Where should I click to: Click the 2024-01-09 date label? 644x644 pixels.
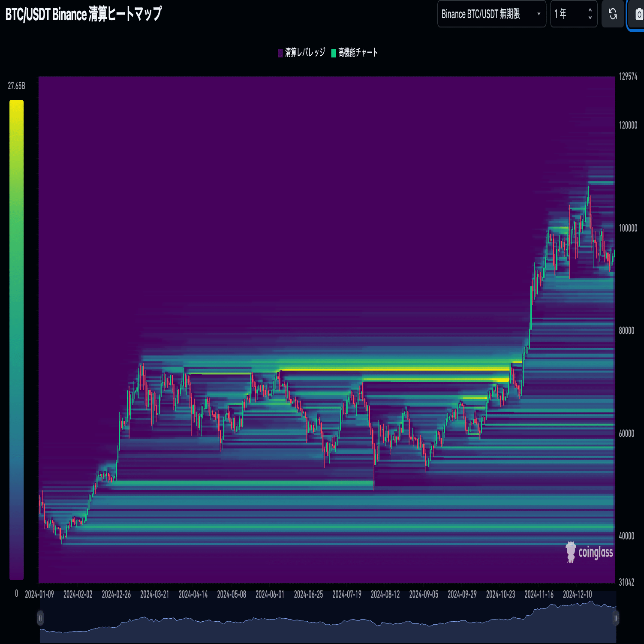click(39, 594)
